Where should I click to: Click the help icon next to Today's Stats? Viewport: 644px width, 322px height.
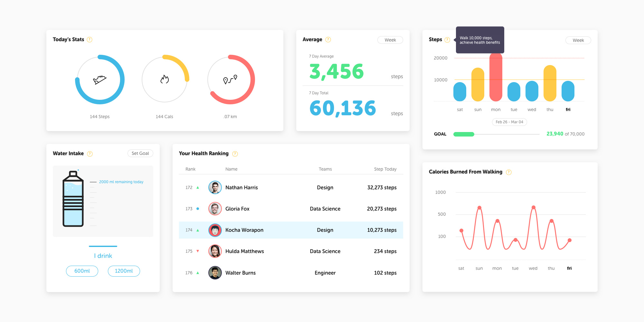[90, 40]
